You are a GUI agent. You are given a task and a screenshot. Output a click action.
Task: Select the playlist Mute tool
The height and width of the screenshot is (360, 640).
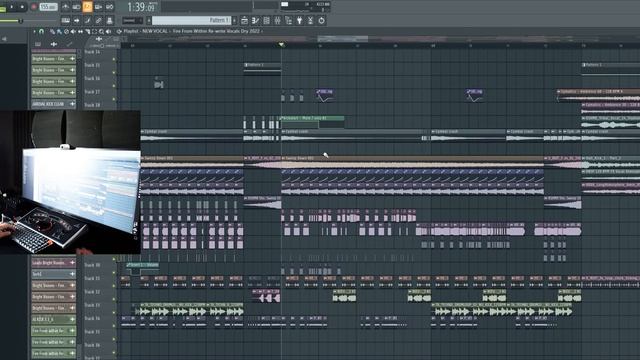73,31
